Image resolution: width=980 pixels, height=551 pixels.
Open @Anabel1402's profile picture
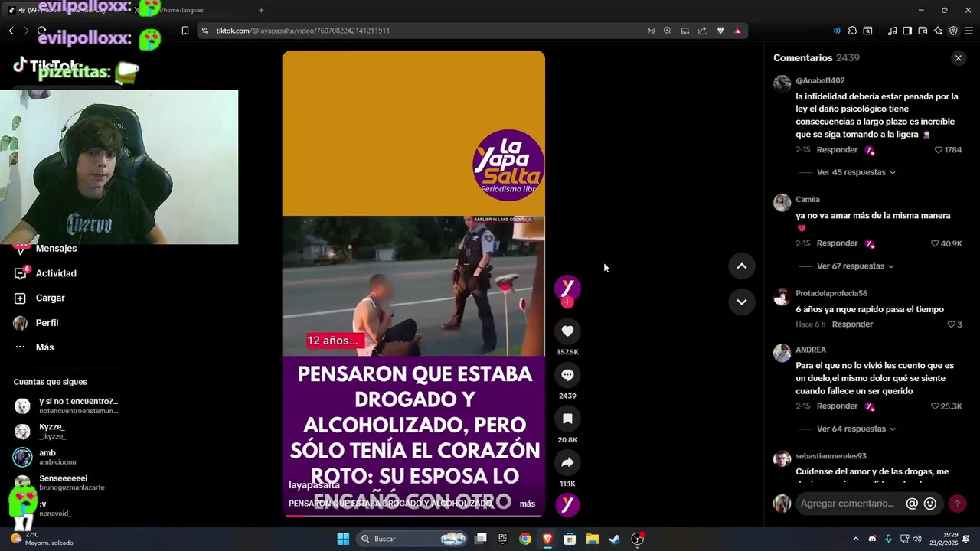(x=782, y=83)
